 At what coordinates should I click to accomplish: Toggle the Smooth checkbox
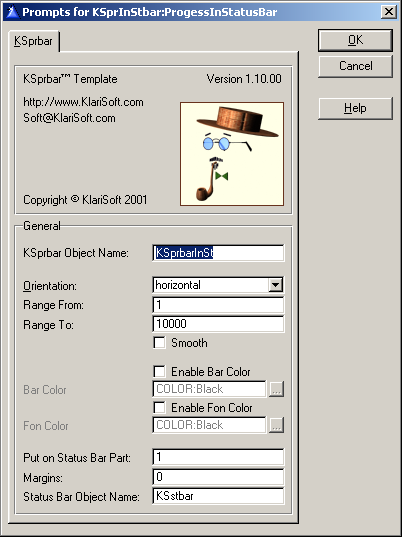click(159, 343)
